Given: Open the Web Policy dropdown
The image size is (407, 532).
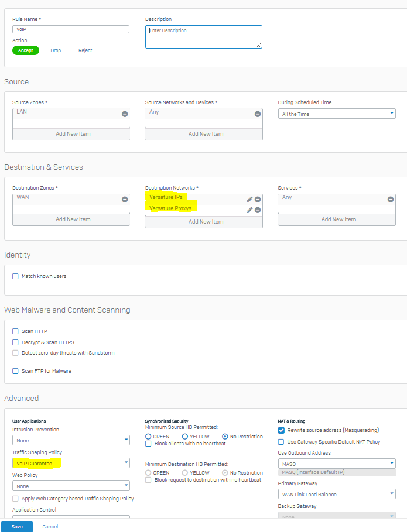Looking at the screenshot, I should [71, 486].
